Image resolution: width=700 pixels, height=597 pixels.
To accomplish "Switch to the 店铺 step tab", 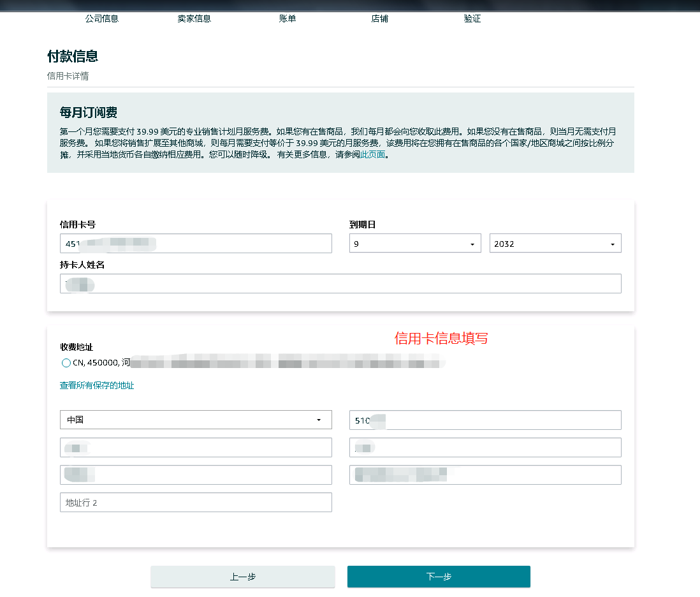I will 379,18.
